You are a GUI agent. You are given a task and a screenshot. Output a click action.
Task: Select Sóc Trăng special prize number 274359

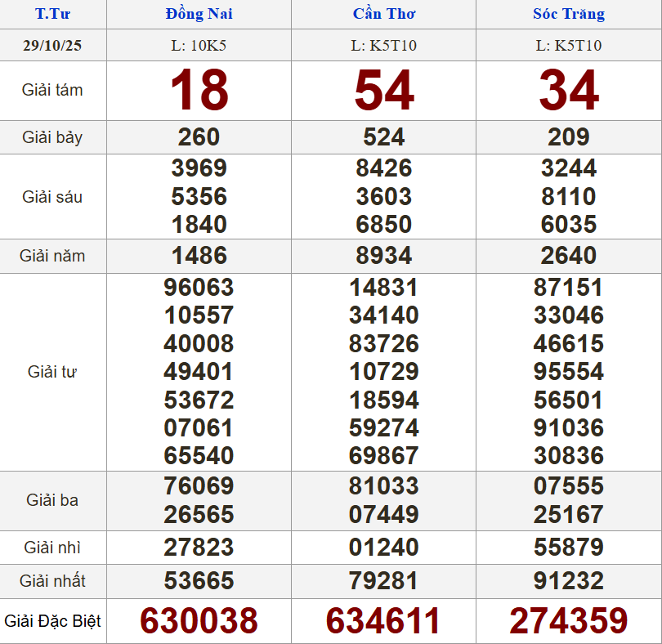coord(569,621)
